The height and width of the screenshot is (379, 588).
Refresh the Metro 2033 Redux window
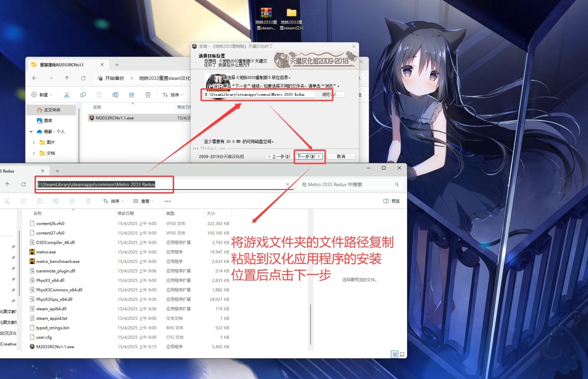[x=23, y=184]
